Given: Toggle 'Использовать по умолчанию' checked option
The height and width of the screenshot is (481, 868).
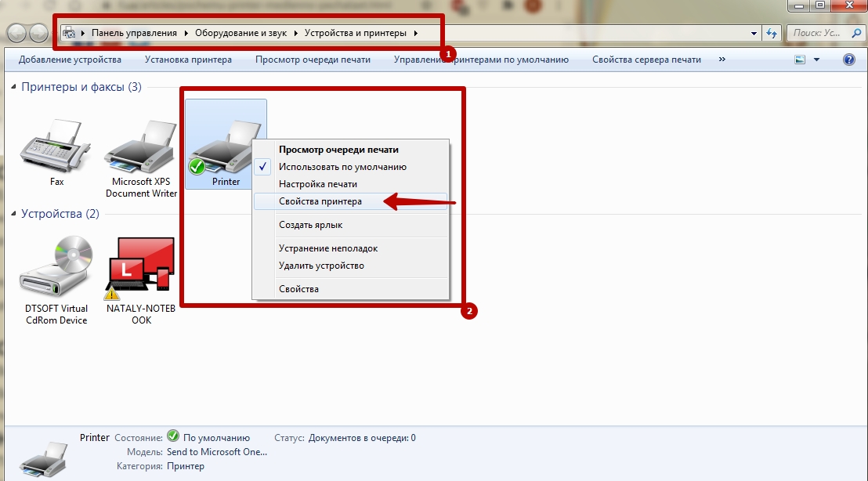Looking at the screenshot, I should coord(342,167).
